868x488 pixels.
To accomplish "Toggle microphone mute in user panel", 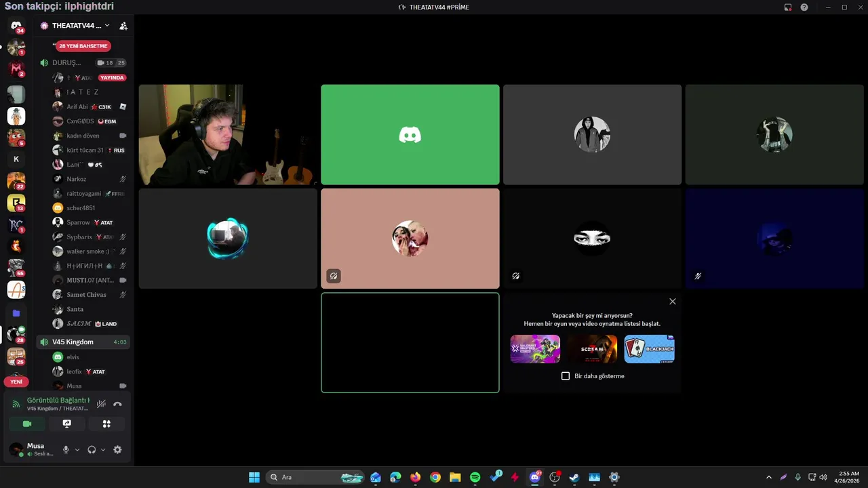I will [66, 449].
